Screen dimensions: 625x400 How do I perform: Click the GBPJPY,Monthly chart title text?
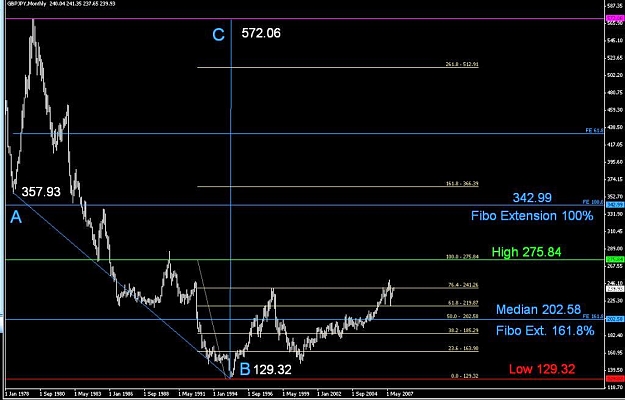click(27, 3)
